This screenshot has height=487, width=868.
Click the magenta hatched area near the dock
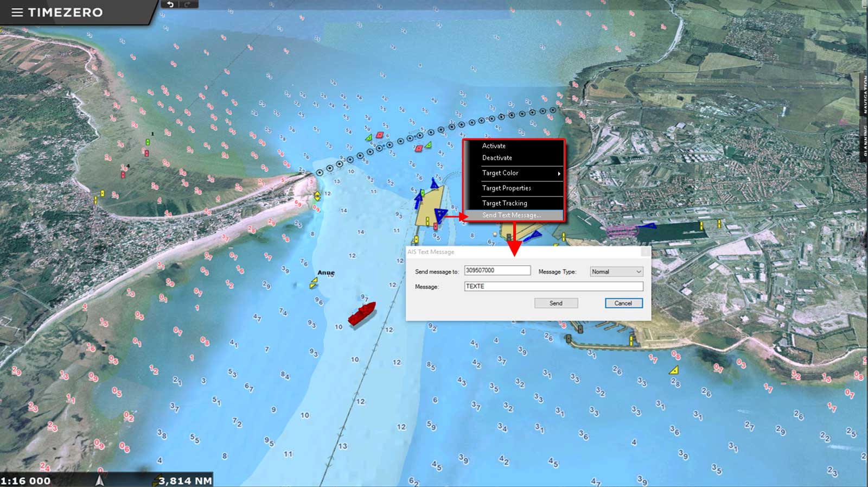point(622,231)
